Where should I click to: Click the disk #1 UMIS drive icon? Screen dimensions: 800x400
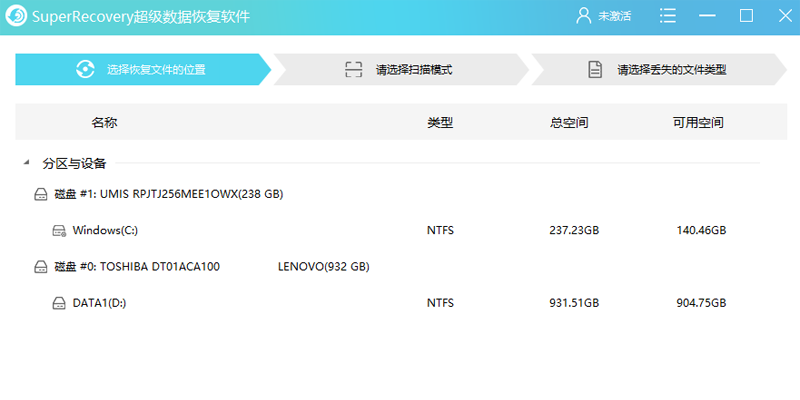[41, 194]
